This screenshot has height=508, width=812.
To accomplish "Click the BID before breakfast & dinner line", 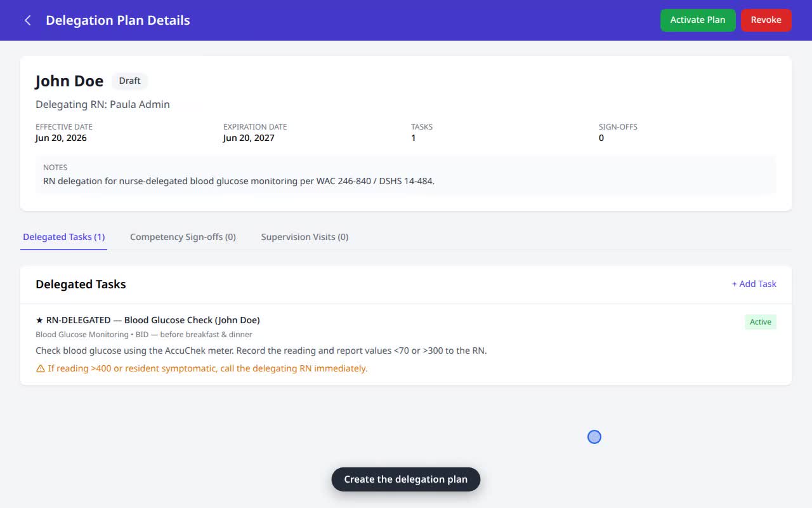I will tap(144, 335).
